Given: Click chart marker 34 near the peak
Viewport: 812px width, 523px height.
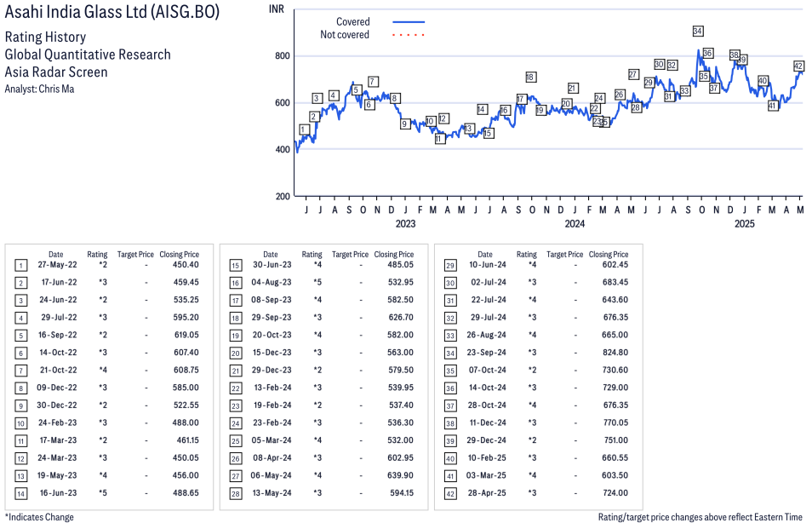Looking at the screenshot, I should click(x=698, y=32).
